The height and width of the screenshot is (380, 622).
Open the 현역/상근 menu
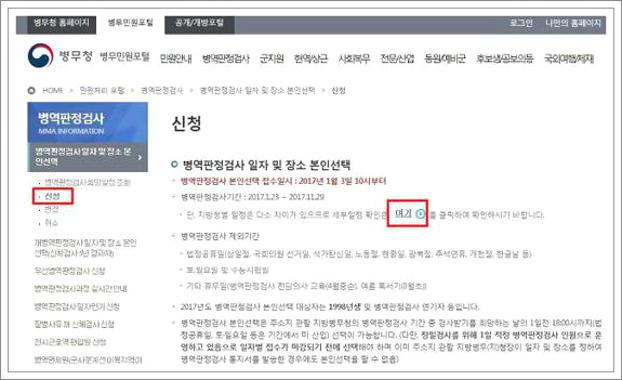click(x=311, y=59)
